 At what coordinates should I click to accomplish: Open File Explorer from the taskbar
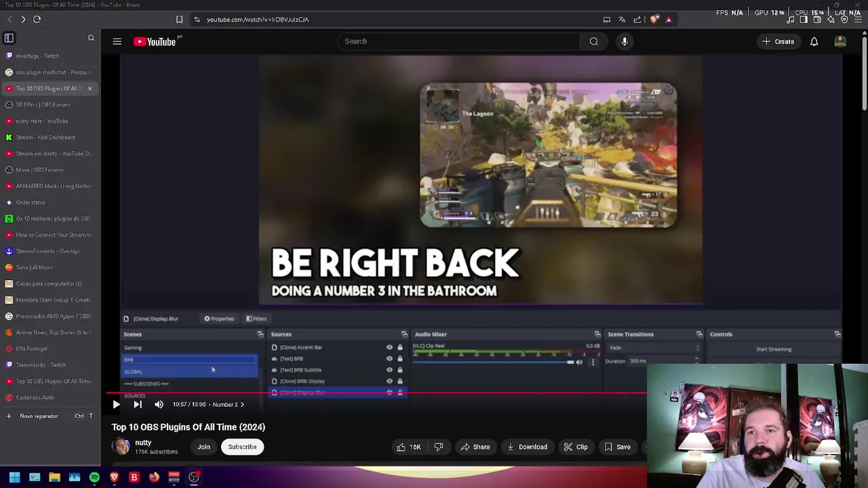[54, 477]
